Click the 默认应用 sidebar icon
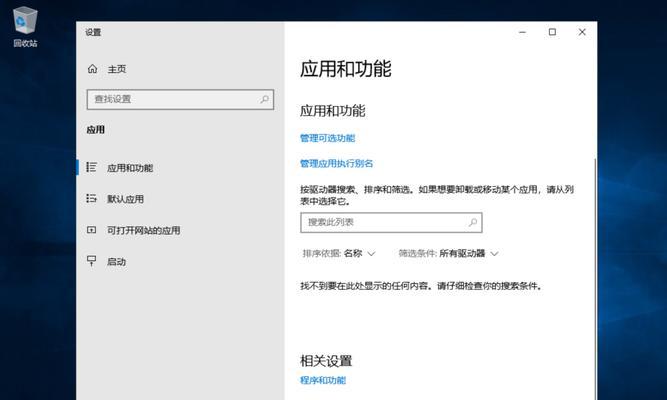 [91, 198]
